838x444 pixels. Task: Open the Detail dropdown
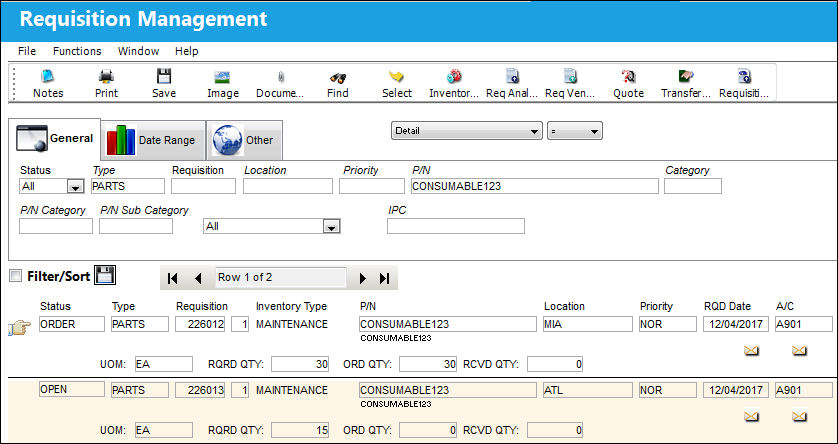point(467,131)
